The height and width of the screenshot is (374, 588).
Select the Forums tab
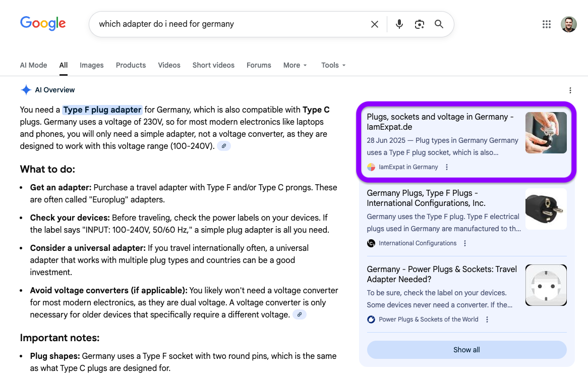tap(259, 65)
